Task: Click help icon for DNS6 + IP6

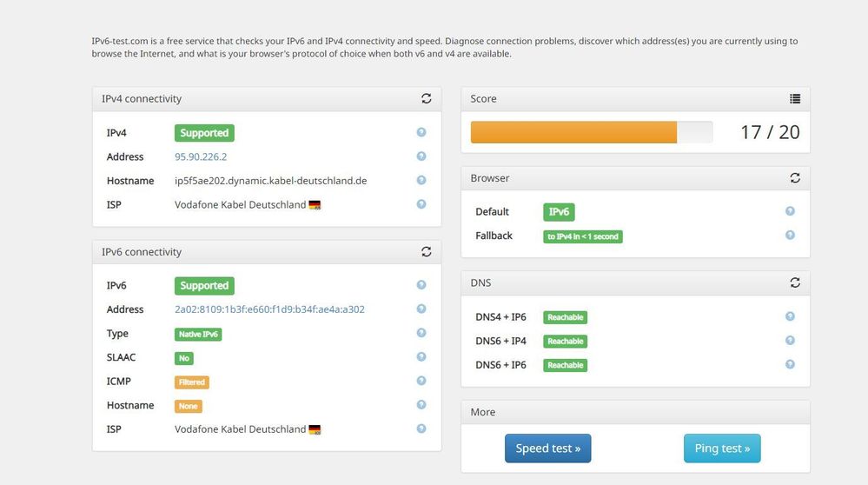Action: coord(790,364)
